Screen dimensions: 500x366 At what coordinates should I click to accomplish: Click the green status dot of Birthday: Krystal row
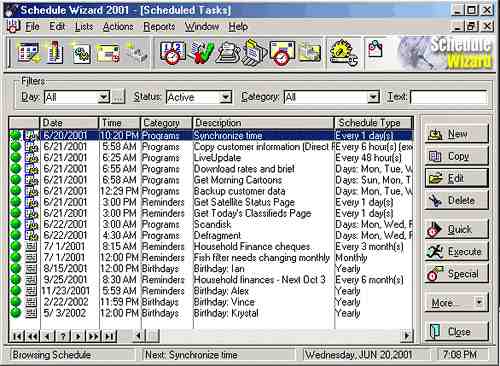click(15, 313)
